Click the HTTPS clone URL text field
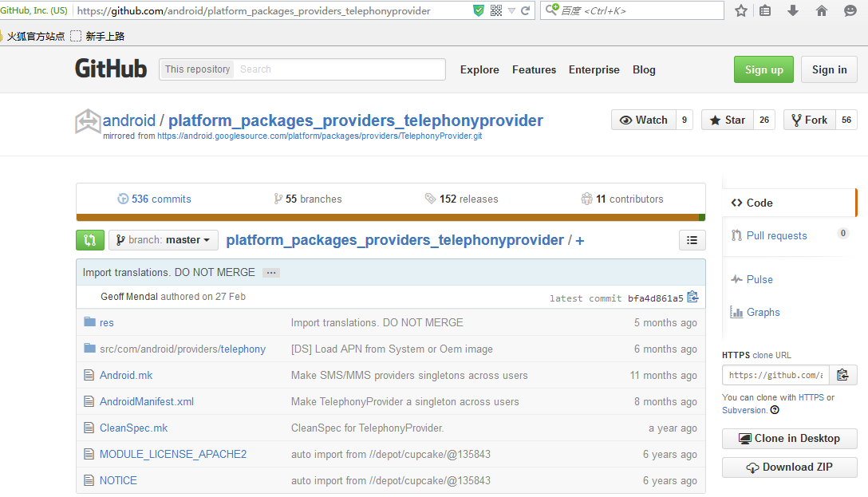Image resolution: width=868 pixels, height=497 pixels. click(775, 375)
